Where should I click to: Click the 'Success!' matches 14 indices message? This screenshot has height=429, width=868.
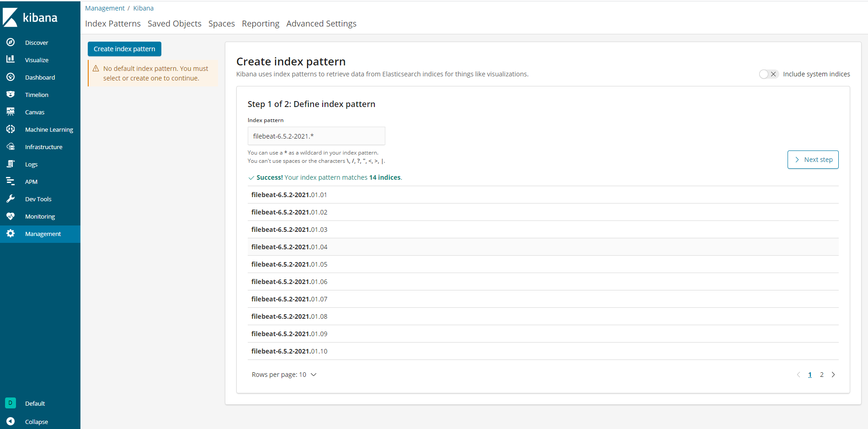tap(325, 177)
